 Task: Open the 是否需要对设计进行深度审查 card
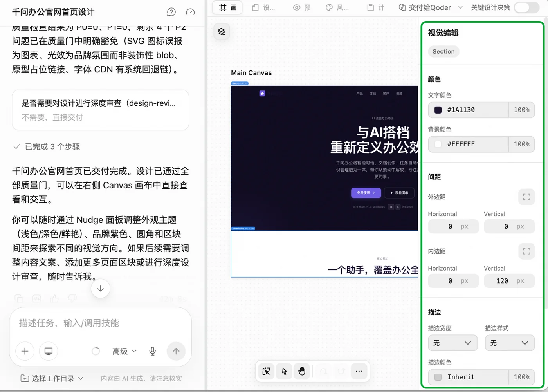tap(101, 110)
